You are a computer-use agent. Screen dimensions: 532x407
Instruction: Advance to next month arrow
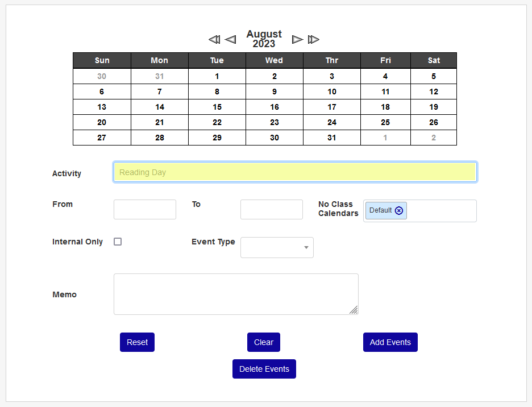tap(297, 39)
